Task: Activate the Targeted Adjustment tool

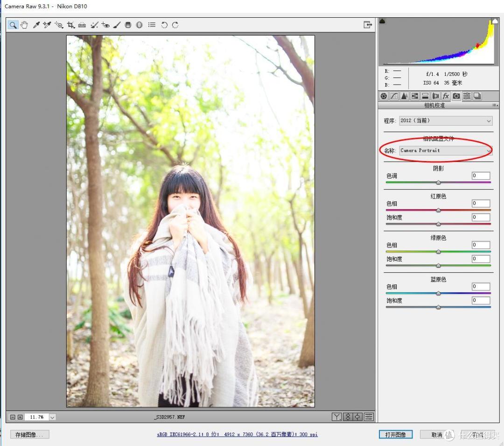Action: 59,25
